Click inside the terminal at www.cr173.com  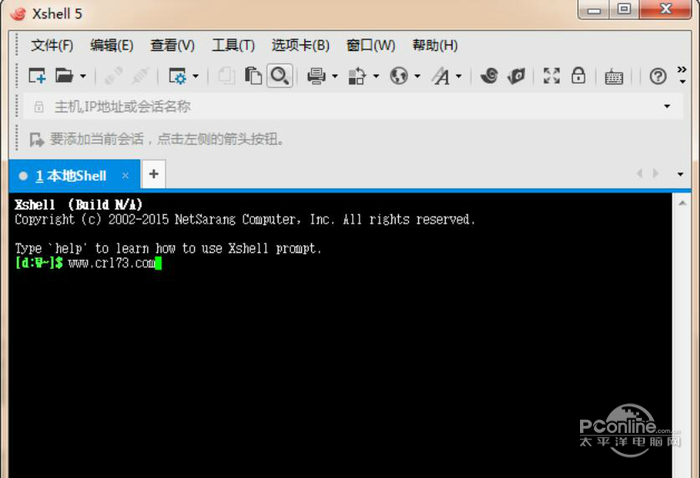(x=112, y=263)
